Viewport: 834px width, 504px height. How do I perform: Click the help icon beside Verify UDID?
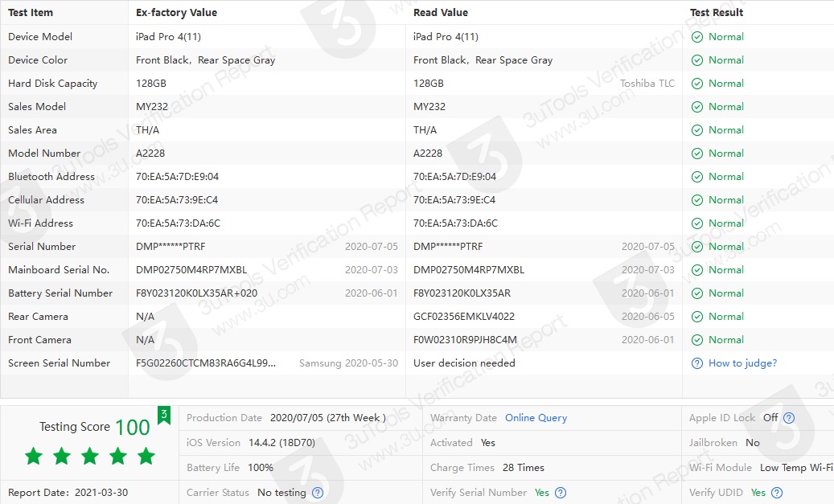pos(777,493)
